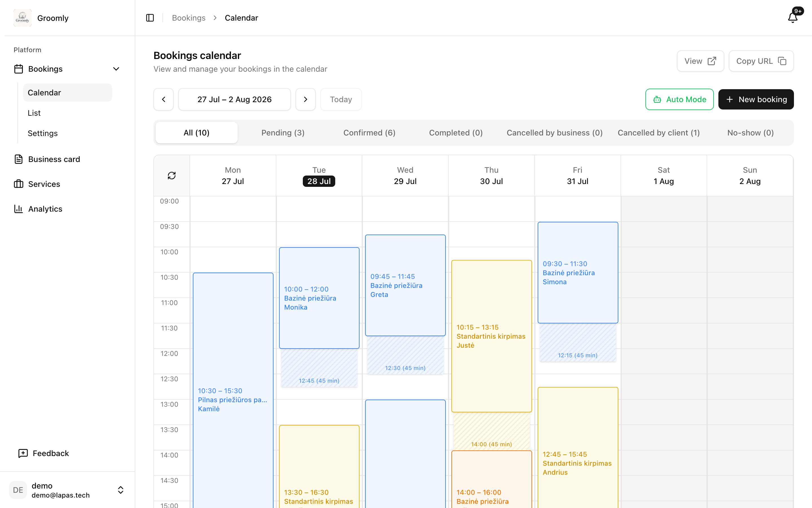The height and width of the screenshot is (508, 812).
Task: Select the Thu 30 Jul column header
Action: [x=491, y=176]
